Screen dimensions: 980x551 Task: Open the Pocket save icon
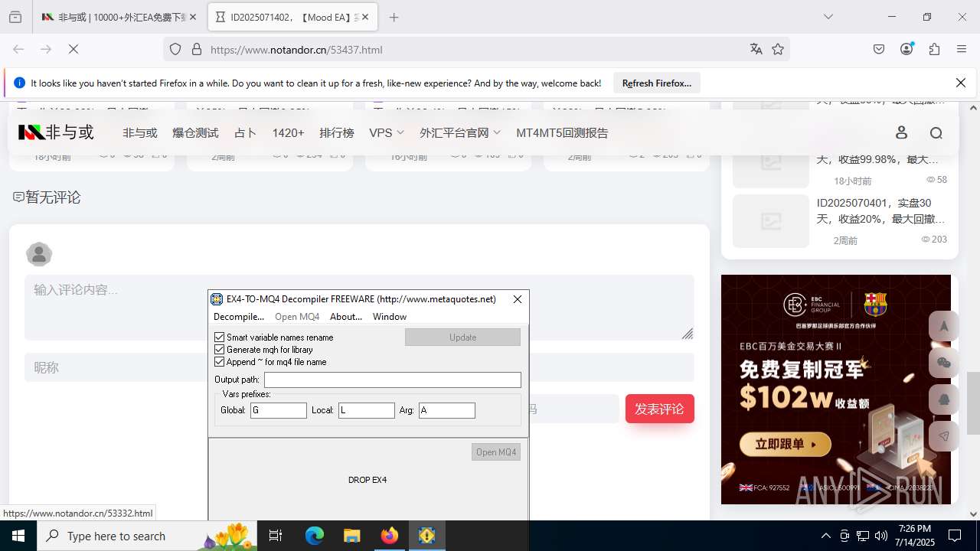[x=879, y=49]
